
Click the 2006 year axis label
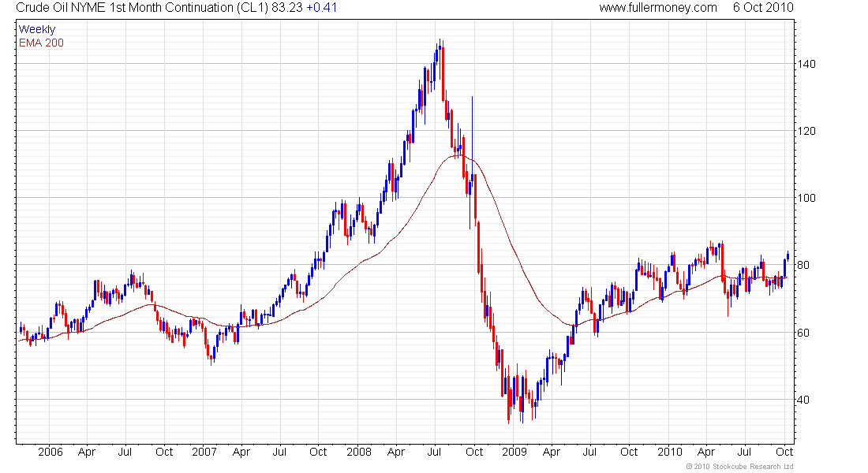click(x=51, y=452)
